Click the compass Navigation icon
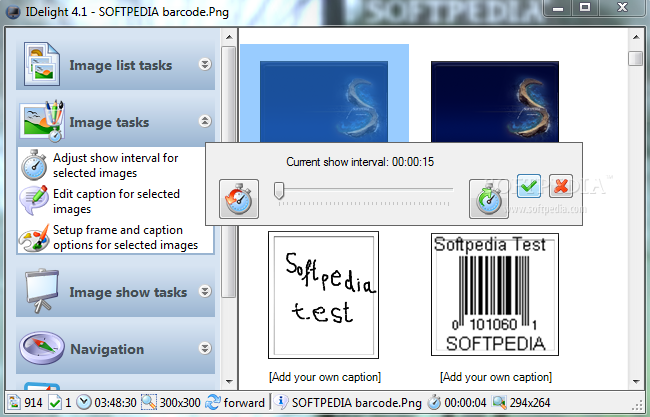The width and height of the screenshot is (650, 417). click(x=41, y=347)
